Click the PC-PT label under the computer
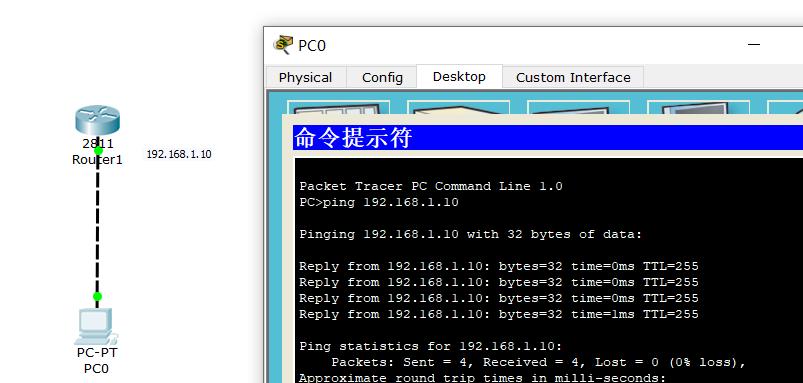Viewport: 803px width, 383px height. coord(97,352)
